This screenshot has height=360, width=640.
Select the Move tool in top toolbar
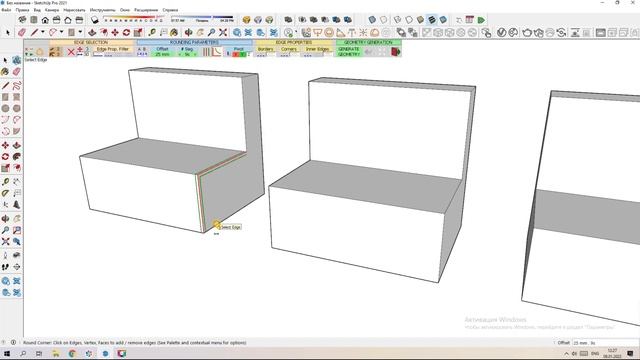pyautogui.click(x=115, y=32)
